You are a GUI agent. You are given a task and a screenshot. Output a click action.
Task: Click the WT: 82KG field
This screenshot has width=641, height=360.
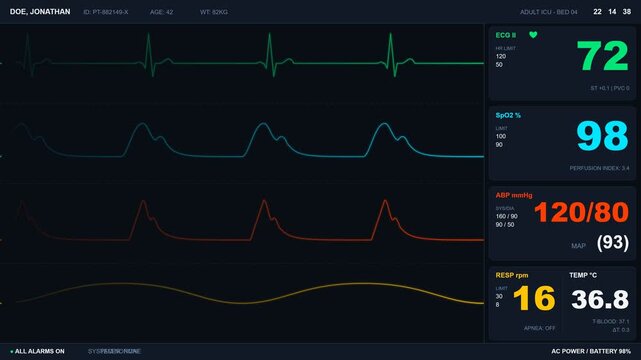coord(214,12)
